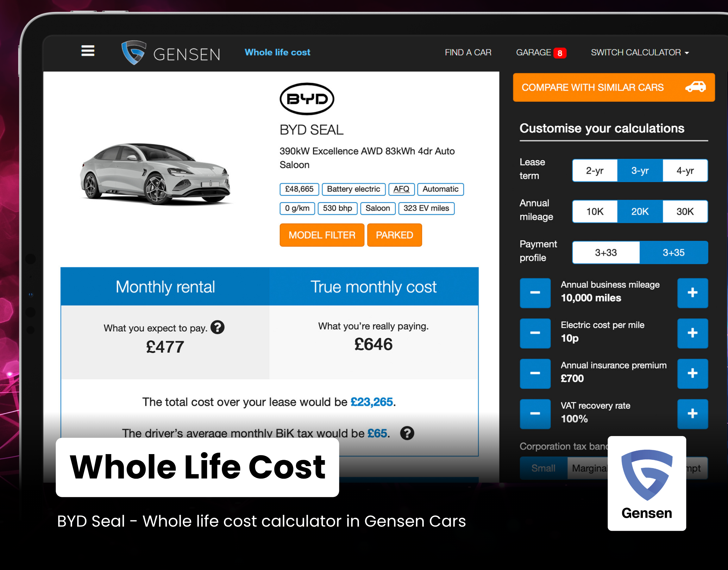Click the Automatic transmission tag

coord(441,189)
